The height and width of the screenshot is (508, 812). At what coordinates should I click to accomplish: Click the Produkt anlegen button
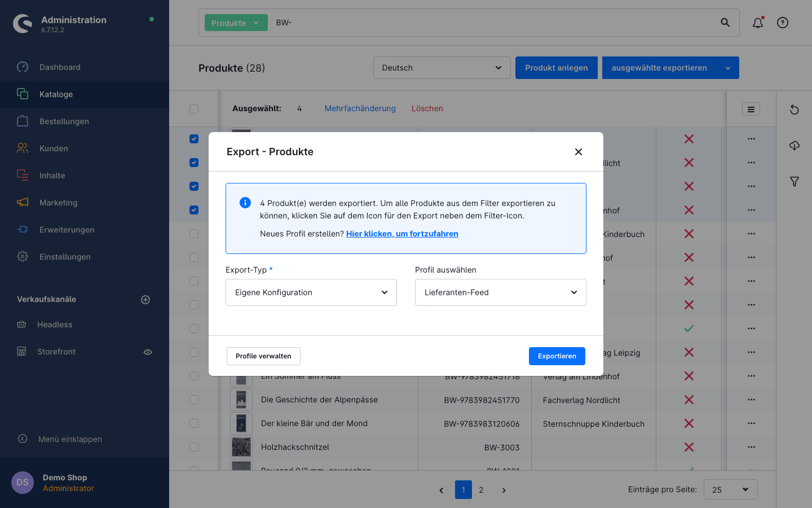[x=557, y=68]
